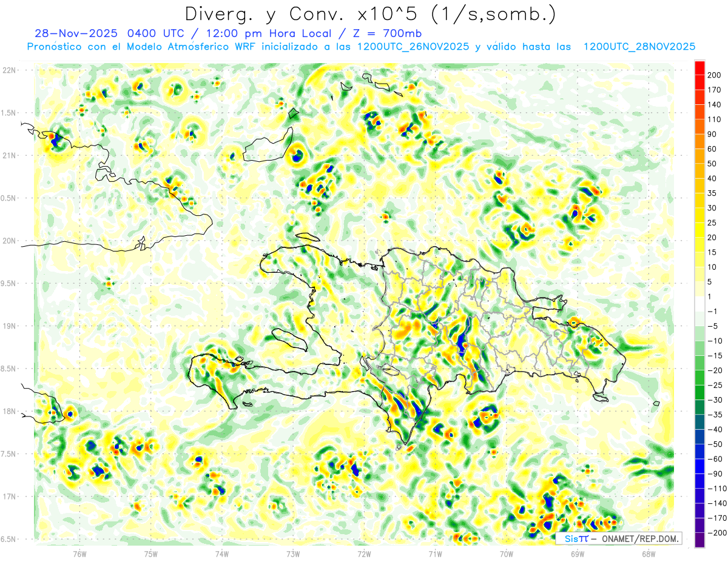
Task: Click the white swatch between 1 and -1
Action: 699,304
